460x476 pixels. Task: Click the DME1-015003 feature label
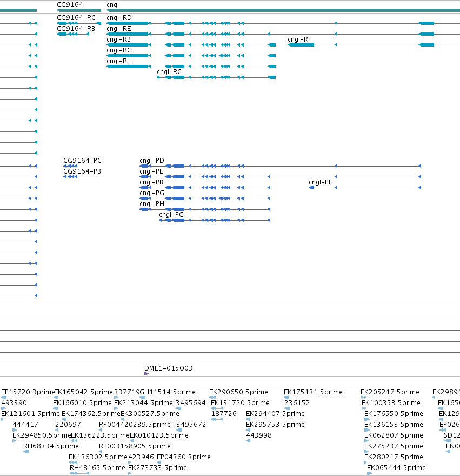pos(169,368)
